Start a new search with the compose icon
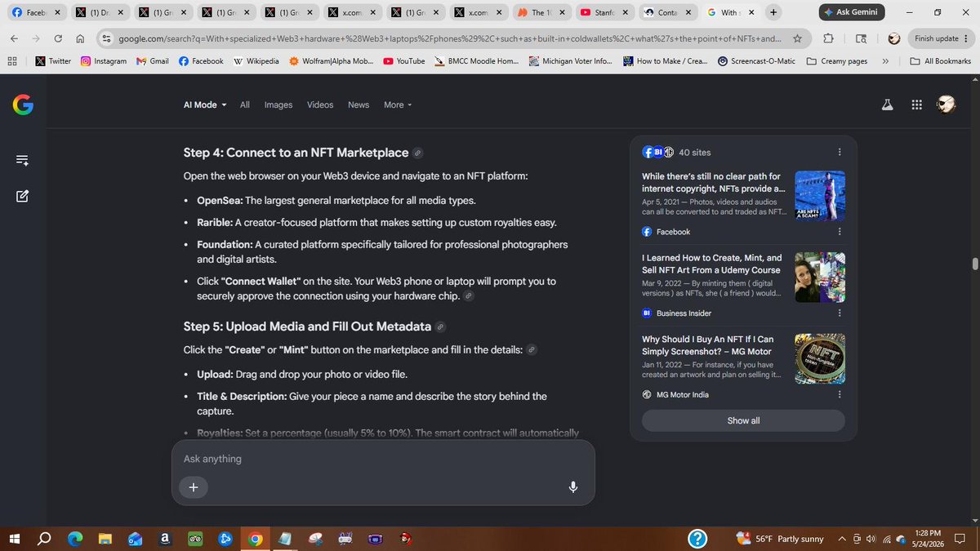 point(23,196)
